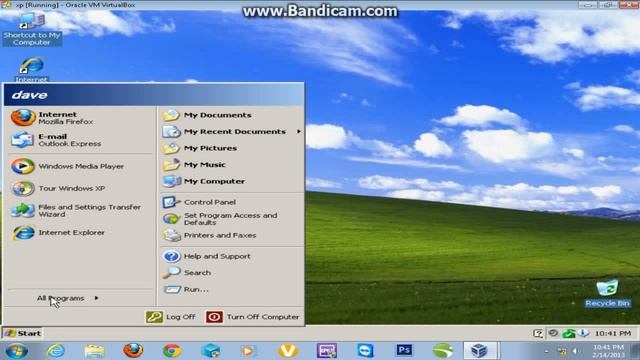Open Photoshop from host taskbar
Image resolution: width=640 pixels, height=360 pixels.
404,350
